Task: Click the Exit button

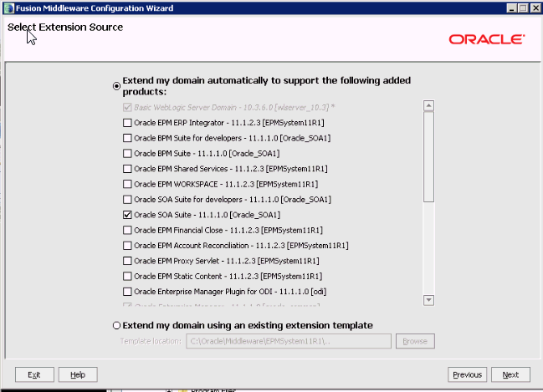Action: tap(34, 374)
